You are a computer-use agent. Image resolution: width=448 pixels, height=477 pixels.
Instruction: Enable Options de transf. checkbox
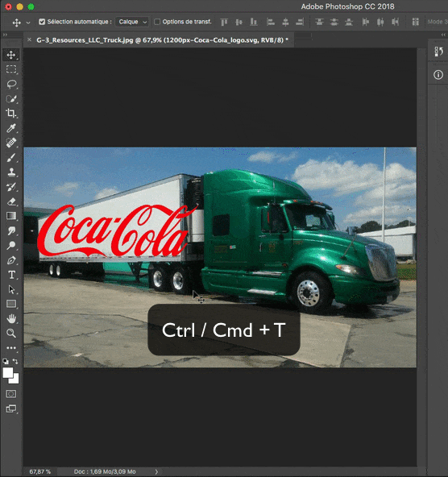coord(157,22)
